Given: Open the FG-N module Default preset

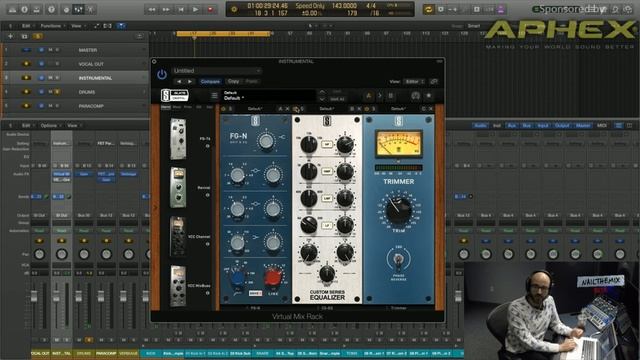Looking at the screenshot, I should [x=256, y=109].
